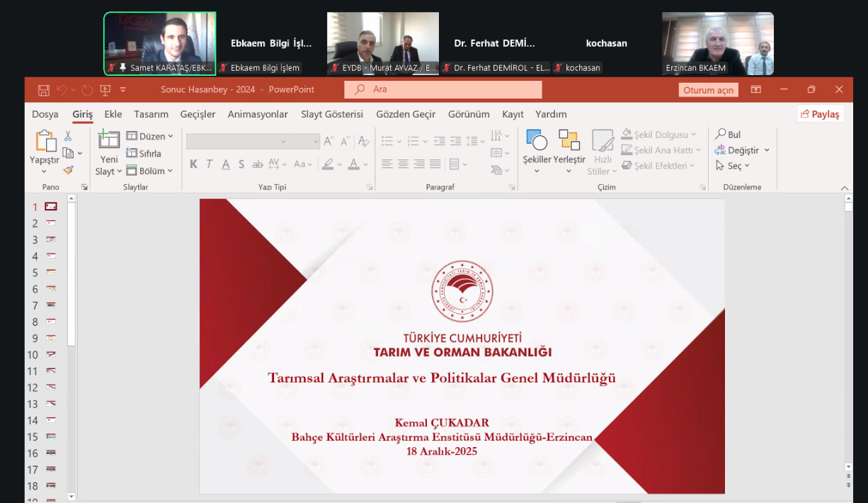The height and width of the screenshot is (503, 868).
Task: Click the Cut scissors icon
Action: pyautogui.click(x=68, y=136)
